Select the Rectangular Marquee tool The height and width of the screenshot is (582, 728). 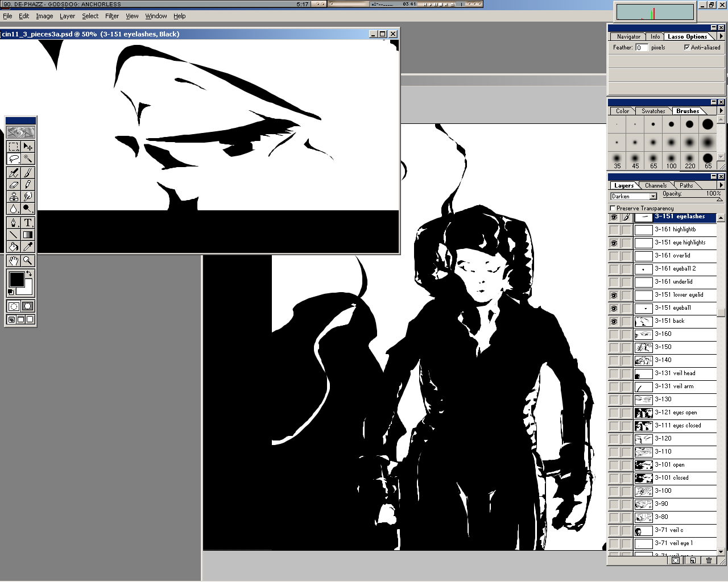(14, 147)
